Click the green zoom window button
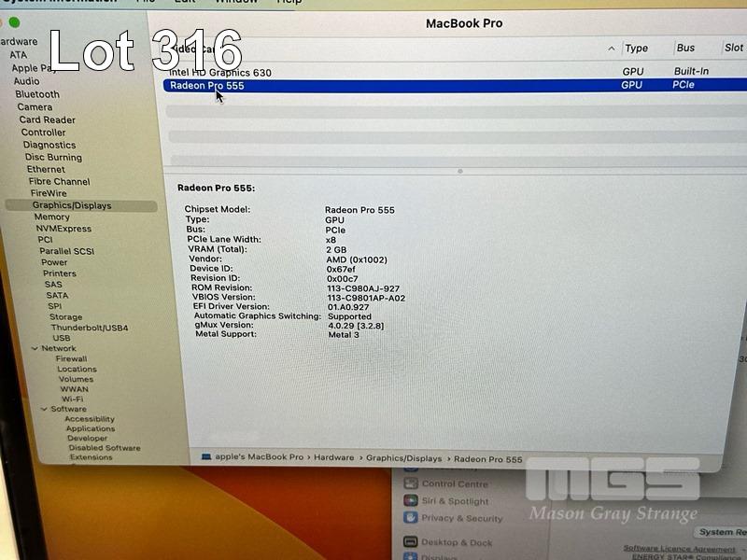 [14, 22]
